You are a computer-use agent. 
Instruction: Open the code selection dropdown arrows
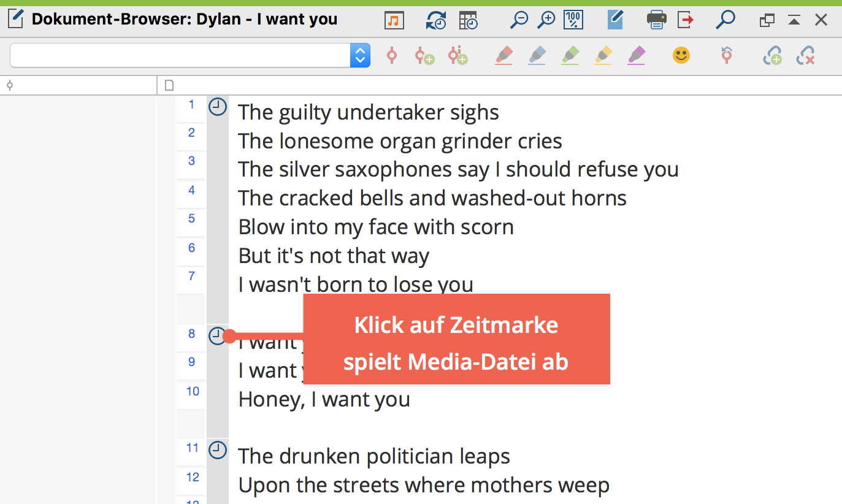tap(360, 55)
